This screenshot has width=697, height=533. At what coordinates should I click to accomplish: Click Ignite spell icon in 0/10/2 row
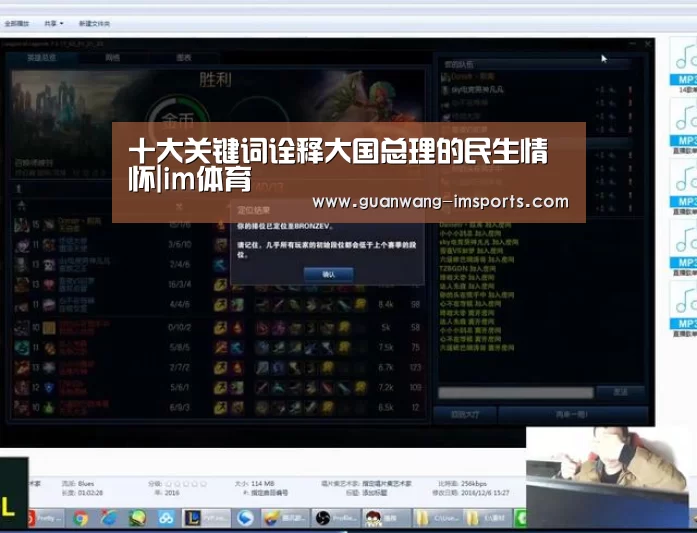[x=237, y=328]
